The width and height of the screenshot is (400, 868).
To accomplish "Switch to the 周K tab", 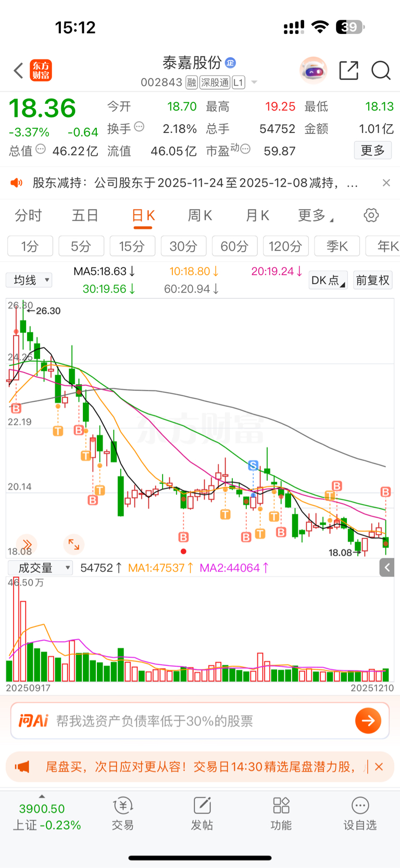I will pos(200,215).
